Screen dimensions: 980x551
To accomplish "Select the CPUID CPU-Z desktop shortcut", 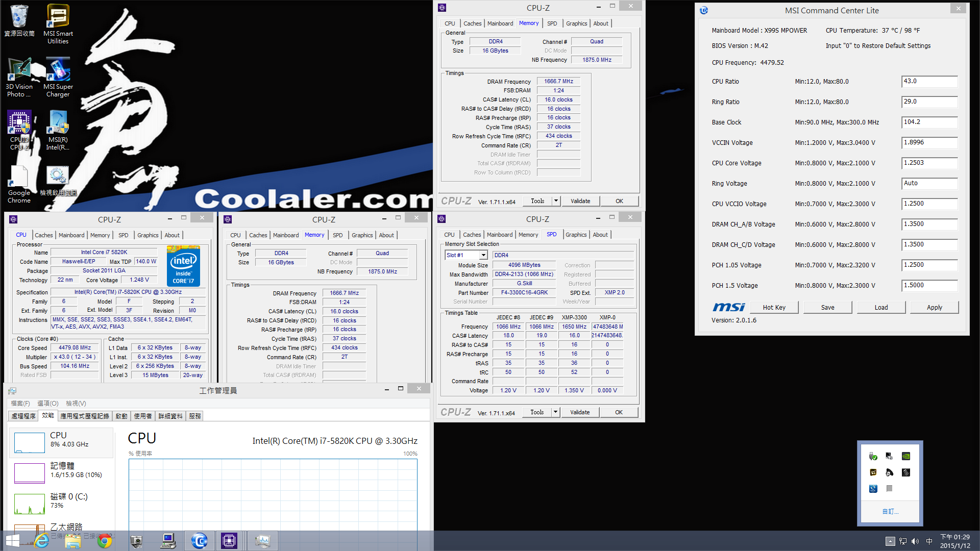I will coord(19,130).
